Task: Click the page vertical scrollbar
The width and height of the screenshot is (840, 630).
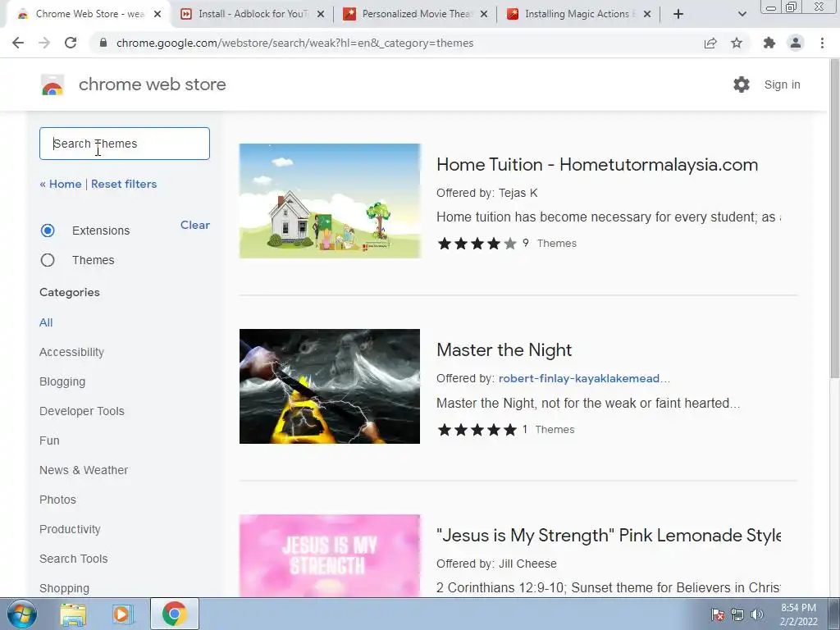Action: coord(834,220)
